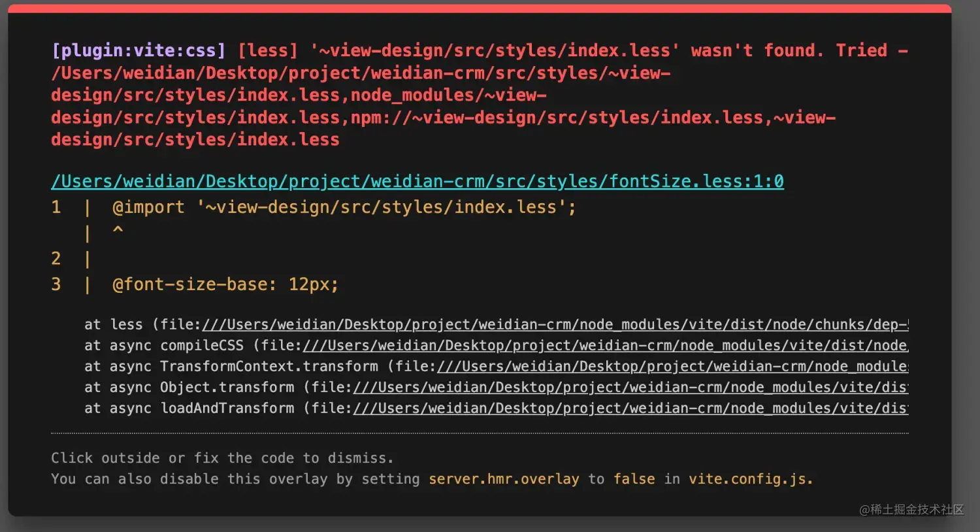Click the caret marker under @import
Viewport: 980px width, 532px height.
pos(118,231)
